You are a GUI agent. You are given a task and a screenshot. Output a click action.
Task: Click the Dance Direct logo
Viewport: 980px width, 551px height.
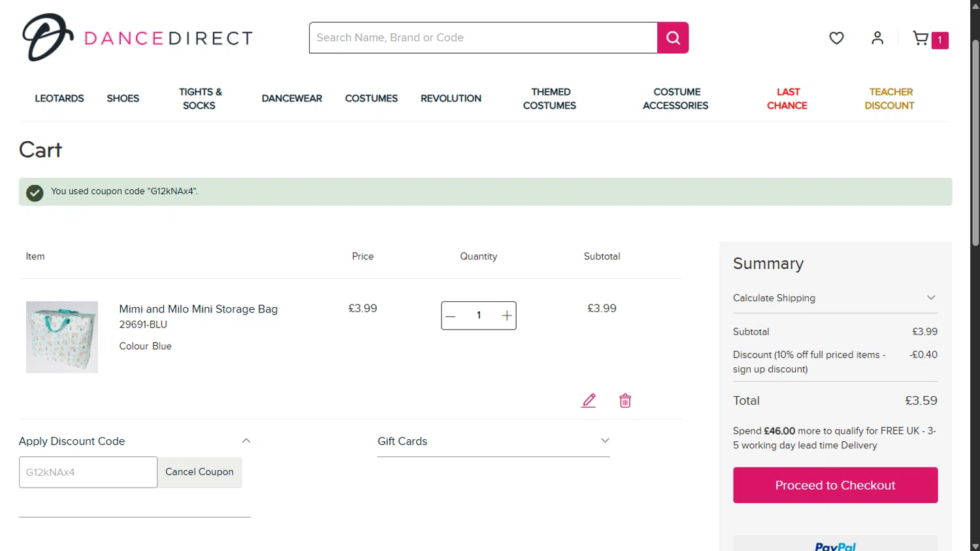(x=137, y=37)
